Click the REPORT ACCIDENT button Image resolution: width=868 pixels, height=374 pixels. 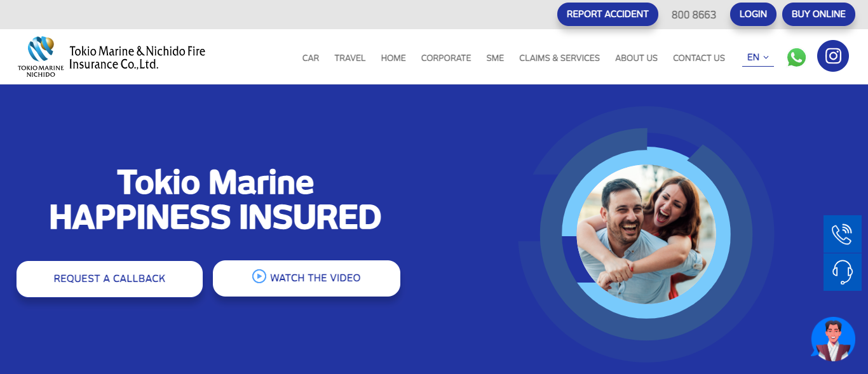607,14
